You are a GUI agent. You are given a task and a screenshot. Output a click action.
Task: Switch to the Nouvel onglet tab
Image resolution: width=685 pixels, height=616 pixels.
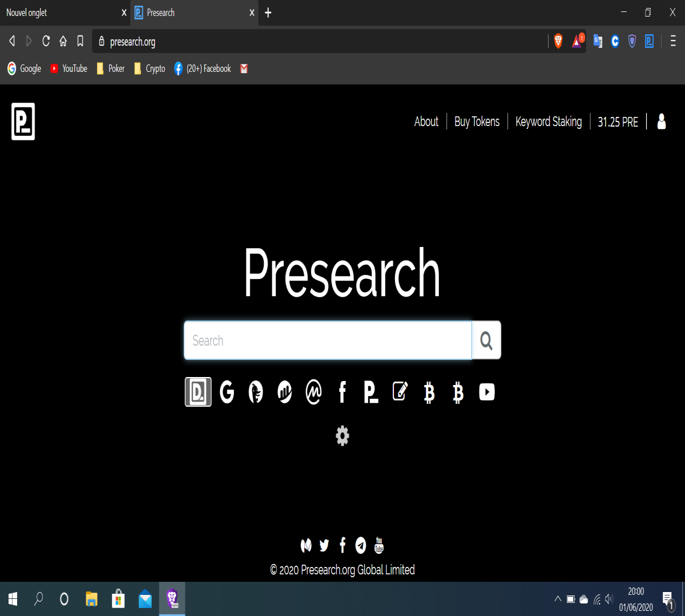[65, 13]
